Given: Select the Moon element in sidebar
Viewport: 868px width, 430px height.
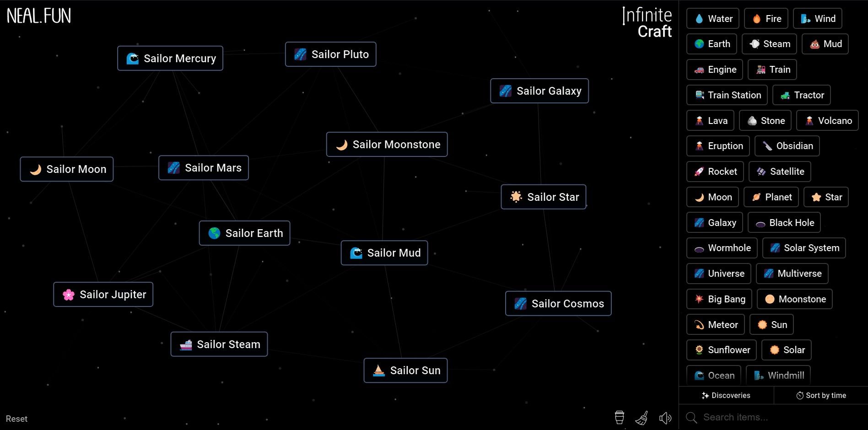Looking at the screenshot, I should [x=713, y=197].
